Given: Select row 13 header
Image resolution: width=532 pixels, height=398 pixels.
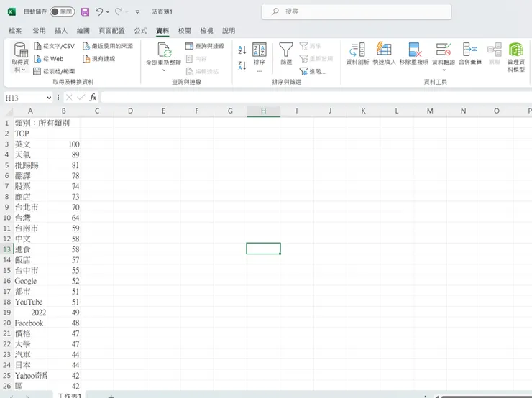Looking at the screenshot, I should tap(6, 249).
